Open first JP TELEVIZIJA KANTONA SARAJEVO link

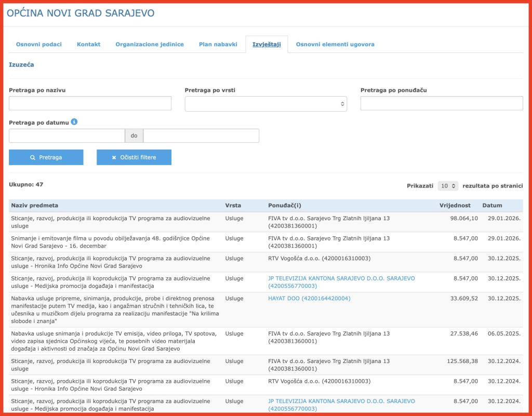(x=341, y=278)
